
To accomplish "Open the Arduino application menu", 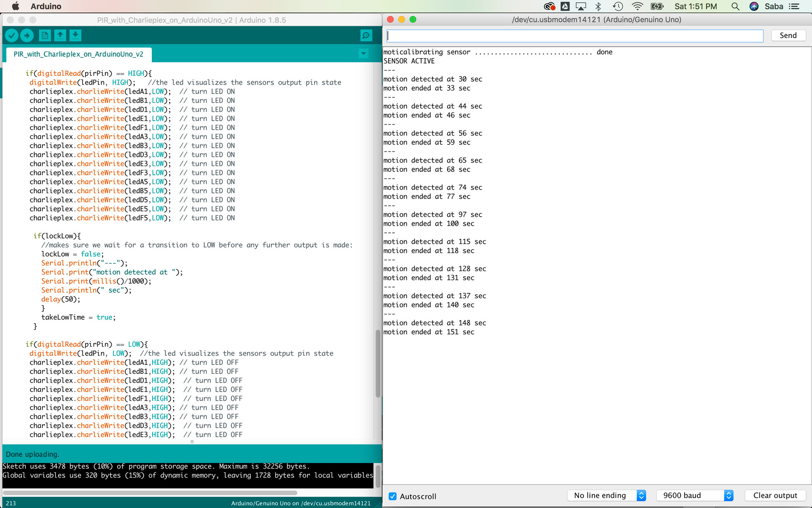I will (x=46, y=6).
